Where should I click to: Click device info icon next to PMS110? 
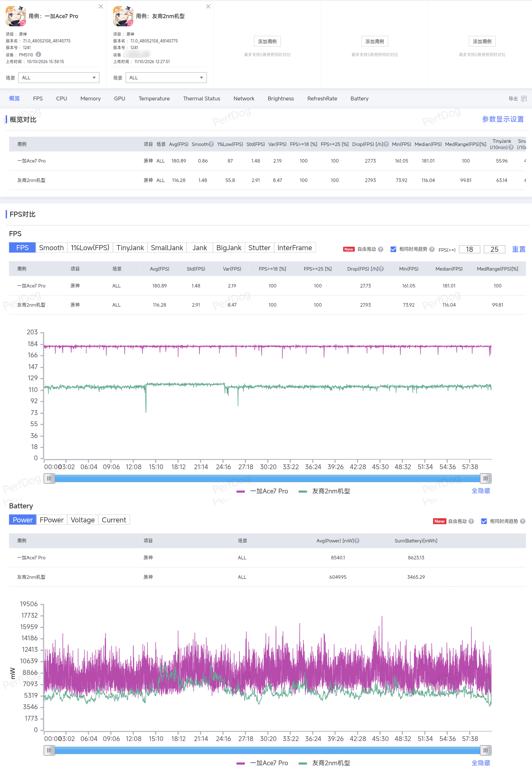coord(38,55)
